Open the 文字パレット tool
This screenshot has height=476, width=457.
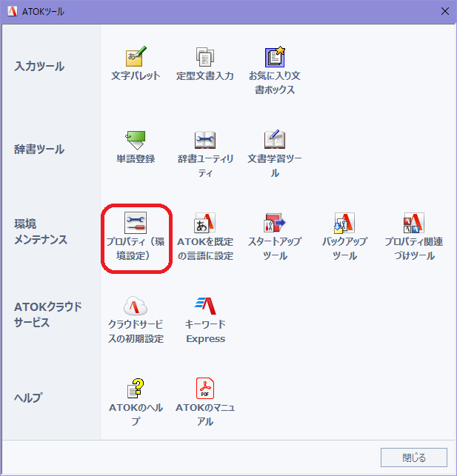tap(136, 64)
